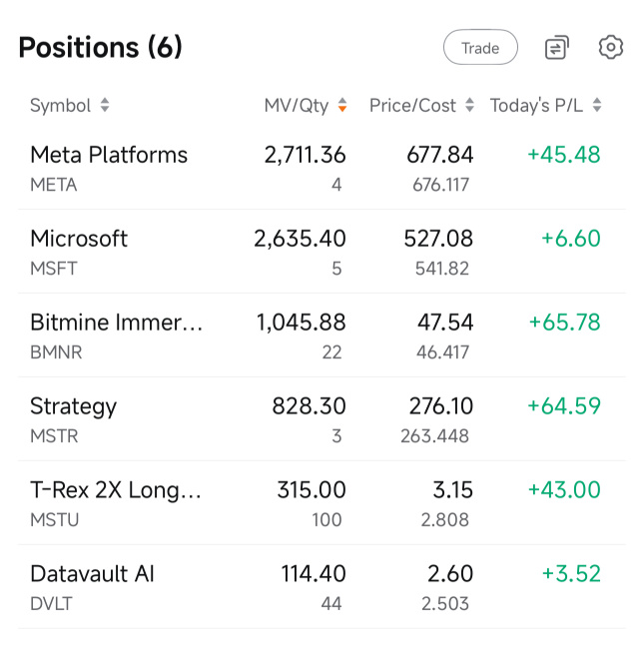Click Meta's +45.48 today's P/L value
Viewport: 644px width, 669px height.
point(563,155)
